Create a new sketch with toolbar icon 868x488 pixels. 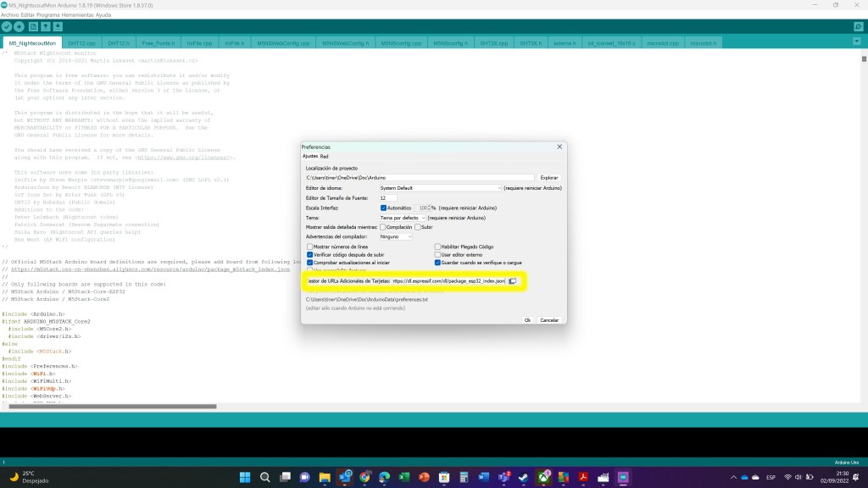pos(33,27)
